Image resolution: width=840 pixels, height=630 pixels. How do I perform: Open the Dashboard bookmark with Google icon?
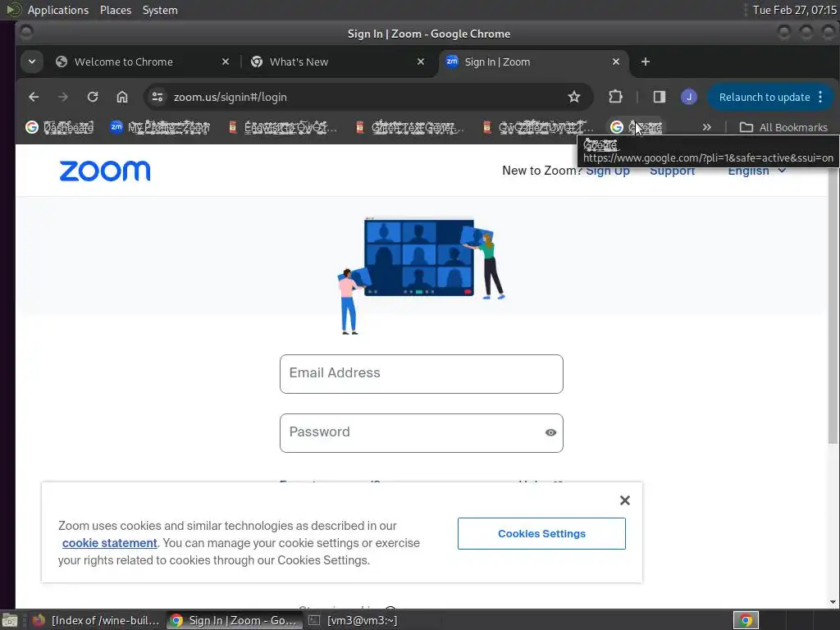[60, 127]
